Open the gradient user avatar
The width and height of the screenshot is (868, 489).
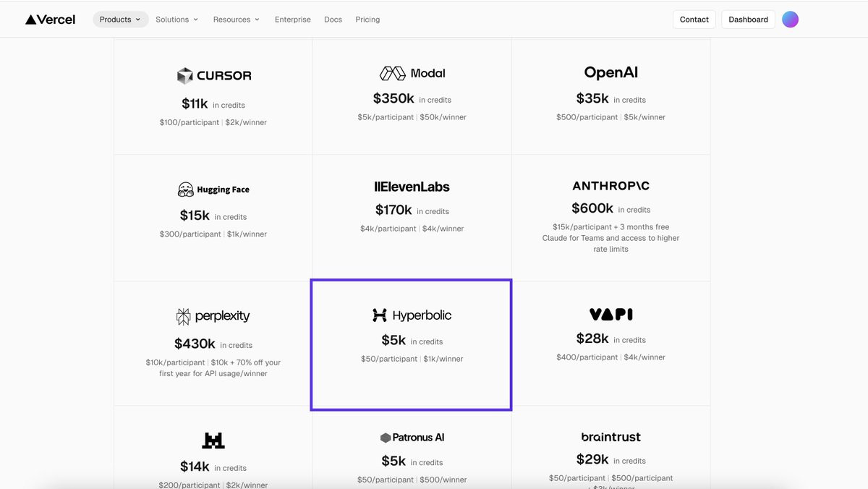click(x=791, y=20)
